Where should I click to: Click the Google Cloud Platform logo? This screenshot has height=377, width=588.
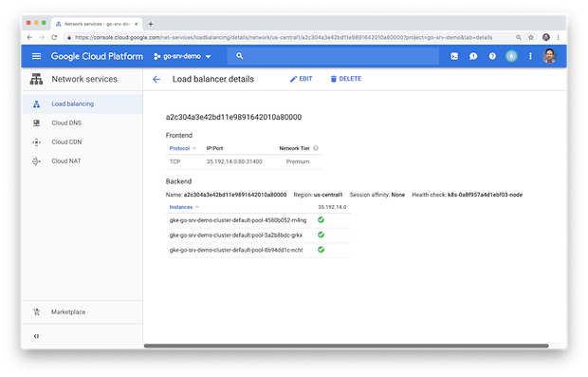[x=97, y=56]
